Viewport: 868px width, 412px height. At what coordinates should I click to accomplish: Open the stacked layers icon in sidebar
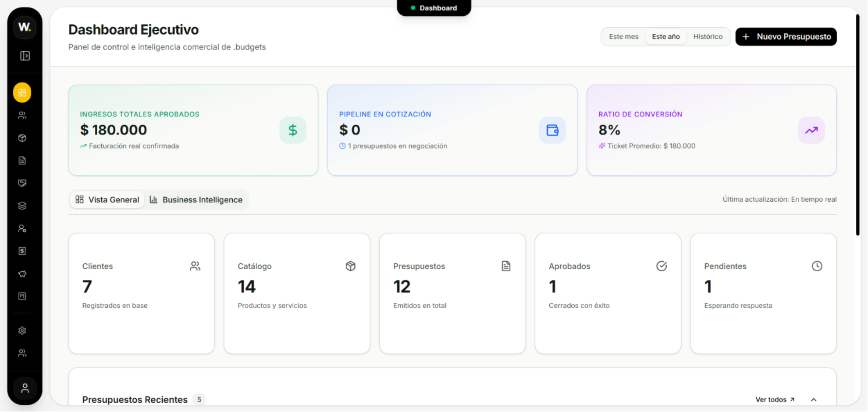tap(22, 206)
